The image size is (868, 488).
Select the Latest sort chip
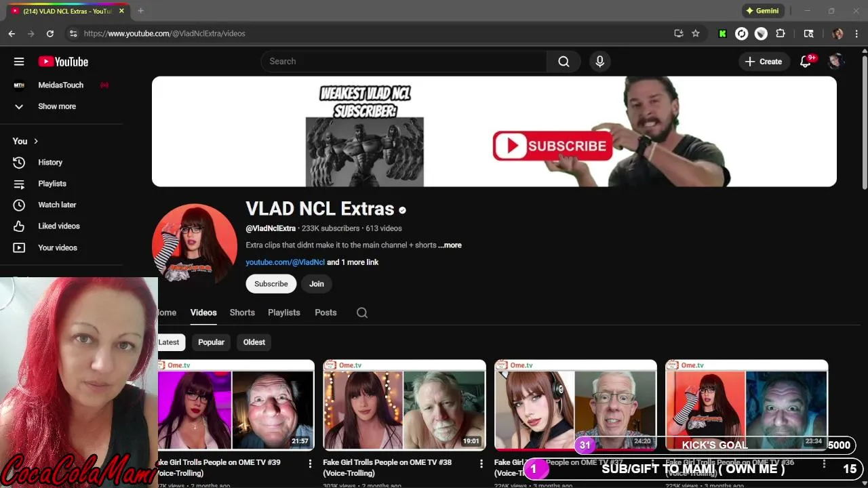pyautogui.click(x=170, y=342)
